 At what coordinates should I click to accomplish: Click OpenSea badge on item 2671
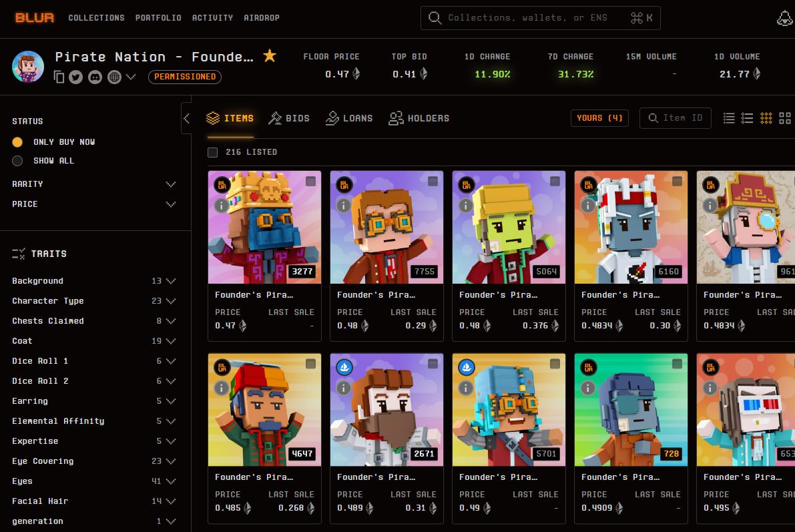click(344, 367)
